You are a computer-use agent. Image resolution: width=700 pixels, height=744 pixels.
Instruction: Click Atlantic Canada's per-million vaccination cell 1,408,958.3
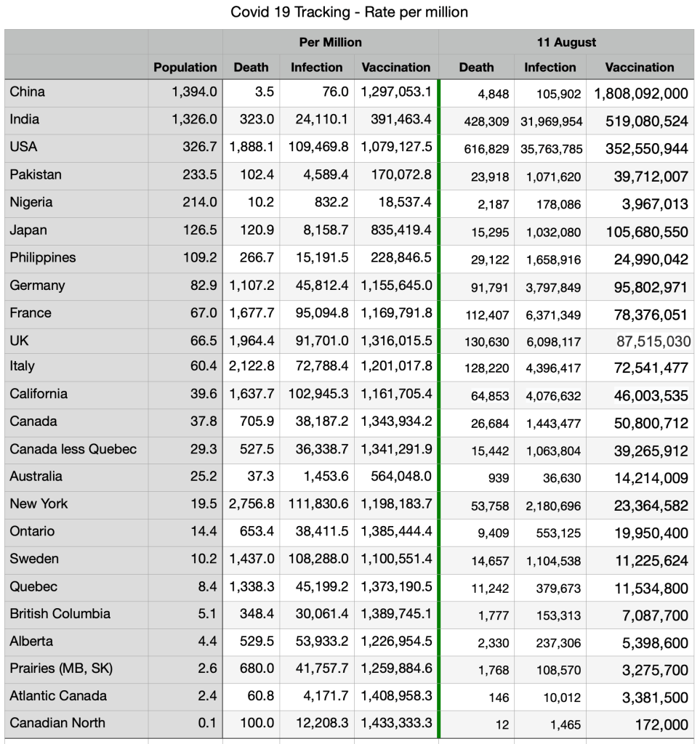(396, 695)
